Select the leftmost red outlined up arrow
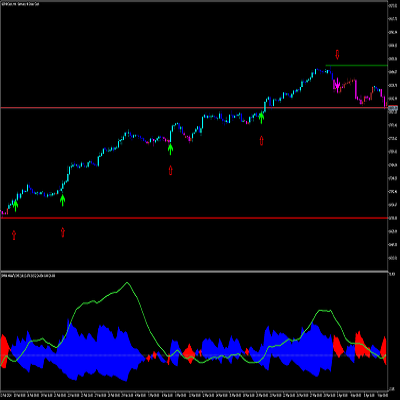 [14, 235]
